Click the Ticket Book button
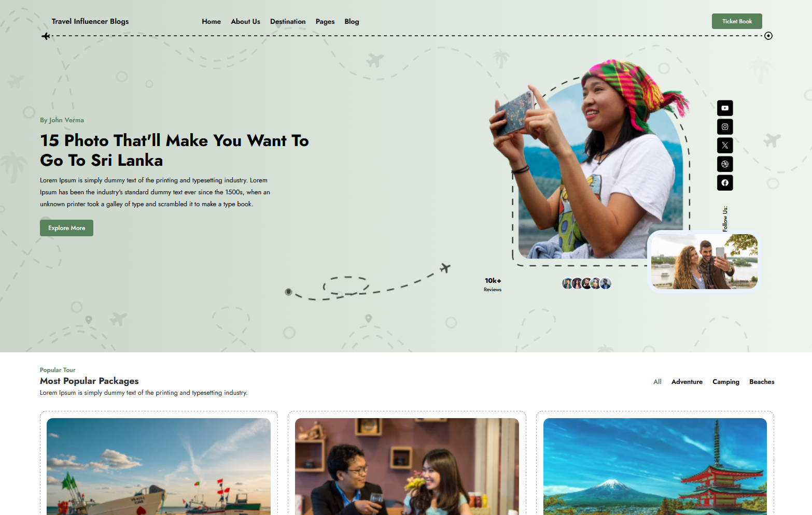Screen dimensions: 812x515 click(737, 21)
